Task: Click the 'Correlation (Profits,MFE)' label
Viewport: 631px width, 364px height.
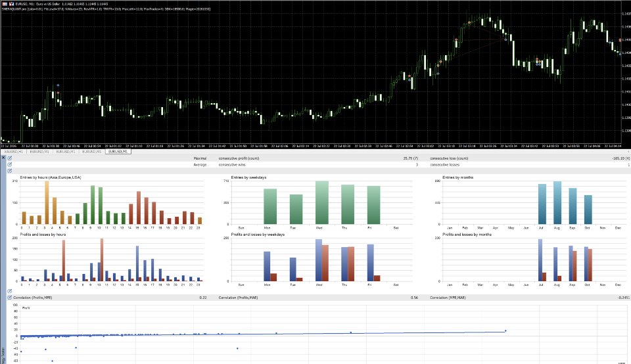Action: click(x=33, y=298)
